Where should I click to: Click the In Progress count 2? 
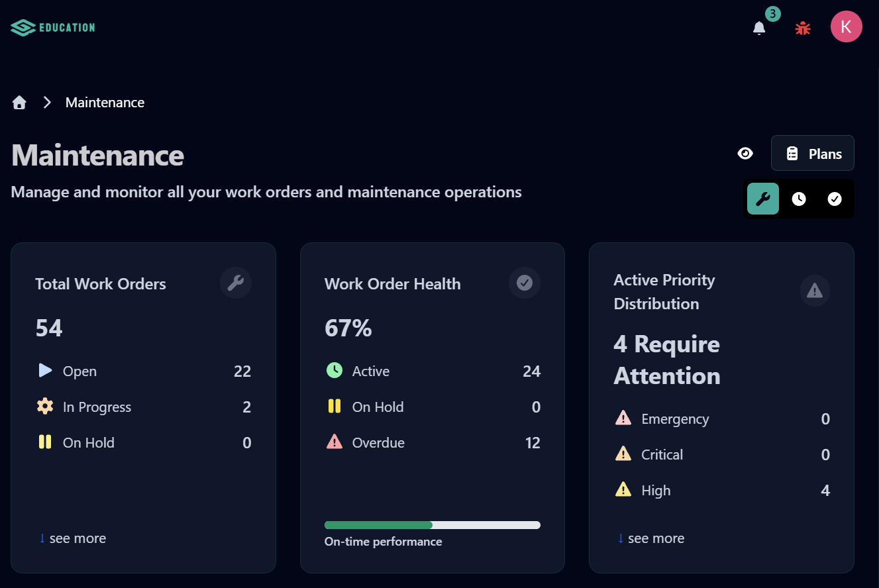tap(247, 407)
